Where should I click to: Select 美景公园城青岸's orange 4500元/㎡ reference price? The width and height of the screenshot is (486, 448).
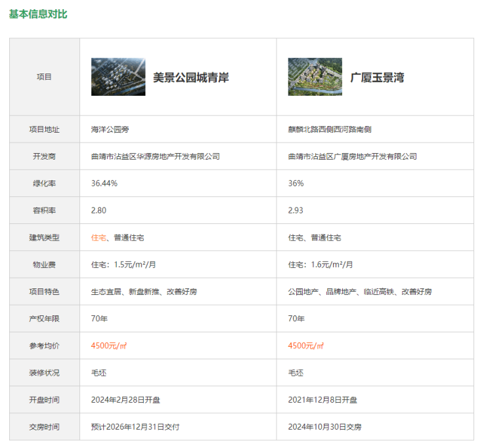click(x=108, y=346)
